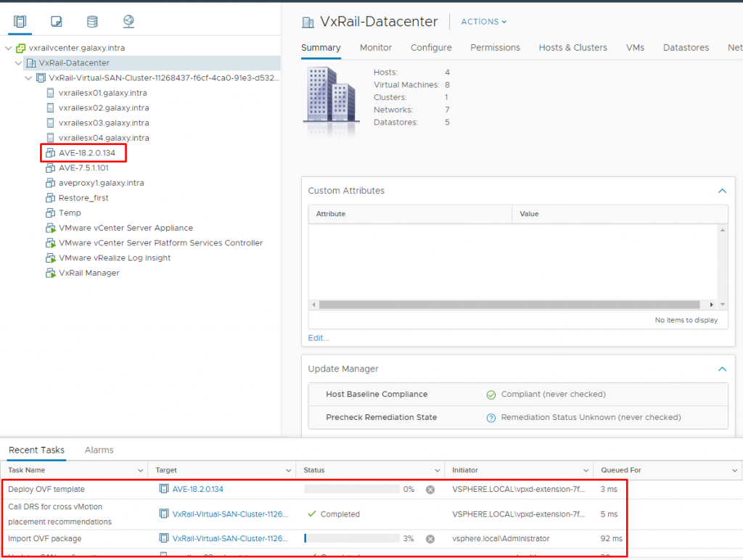Open the Recent Tasks tab

(36, 450)
